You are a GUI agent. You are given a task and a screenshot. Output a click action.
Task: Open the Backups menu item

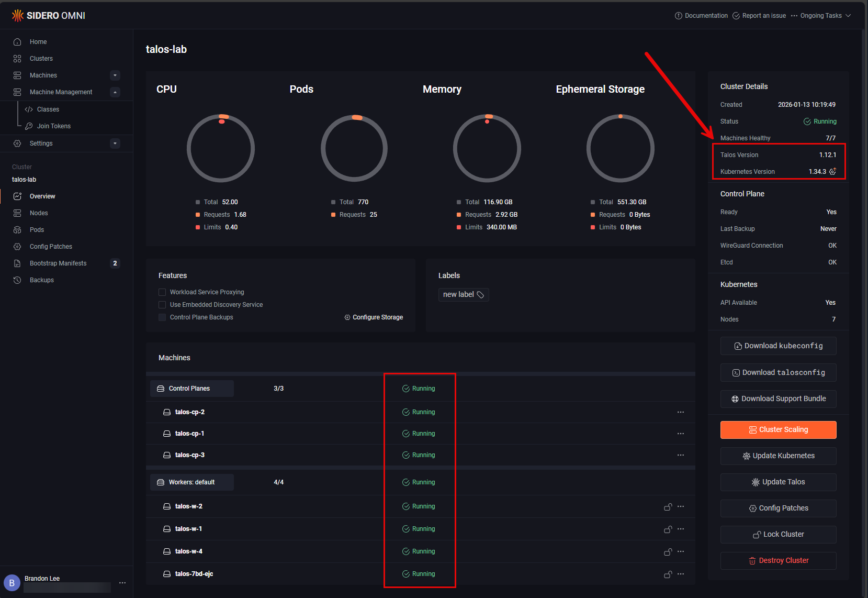(x=66, y=280)
